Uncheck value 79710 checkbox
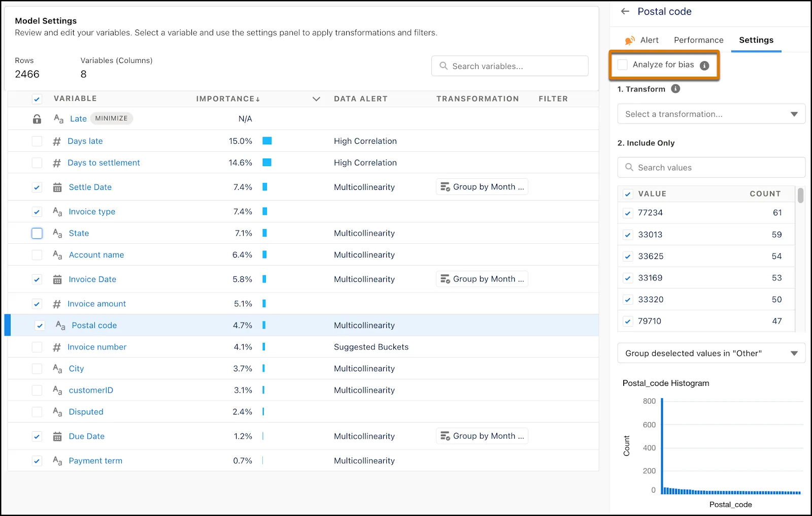 pyautogui.click(x=628, y=321)
